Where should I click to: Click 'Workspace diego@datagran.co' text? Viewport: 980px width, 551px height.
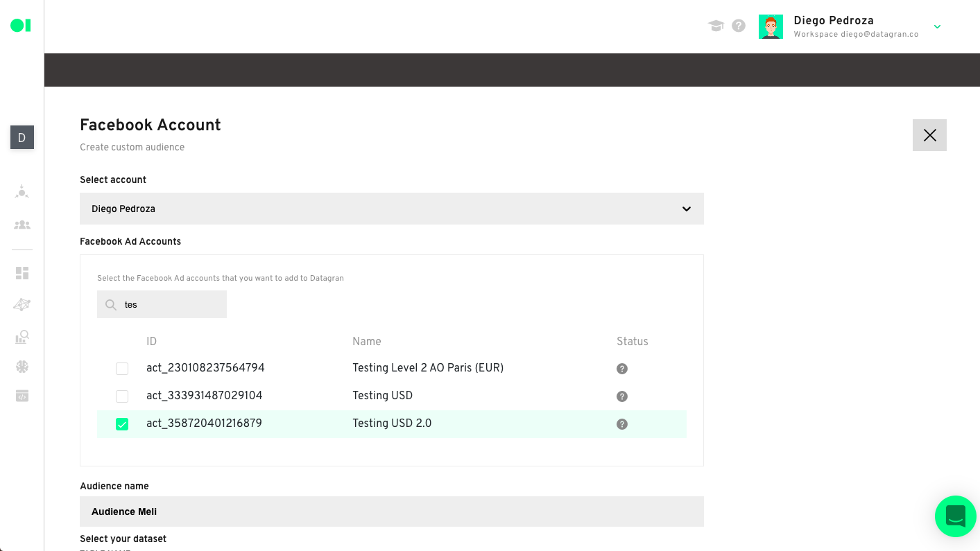coord(856,34)
